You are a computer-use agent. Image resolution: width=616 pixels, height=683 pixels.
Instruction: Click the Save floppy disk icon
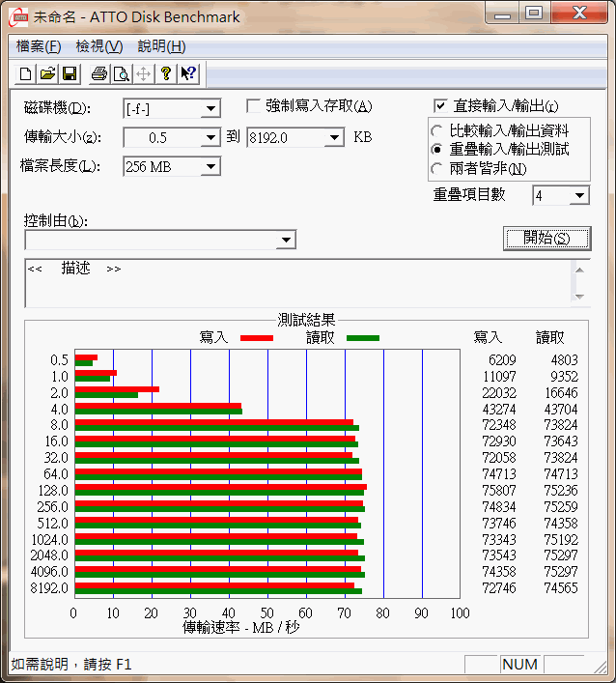coord(70,73)
